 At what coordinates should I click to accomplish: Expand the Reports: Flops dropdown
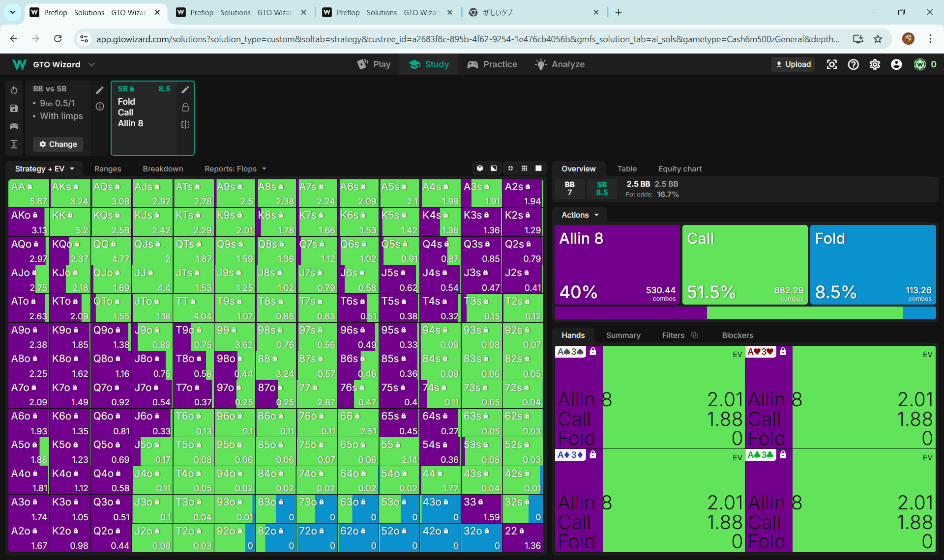tap(236, 168)
